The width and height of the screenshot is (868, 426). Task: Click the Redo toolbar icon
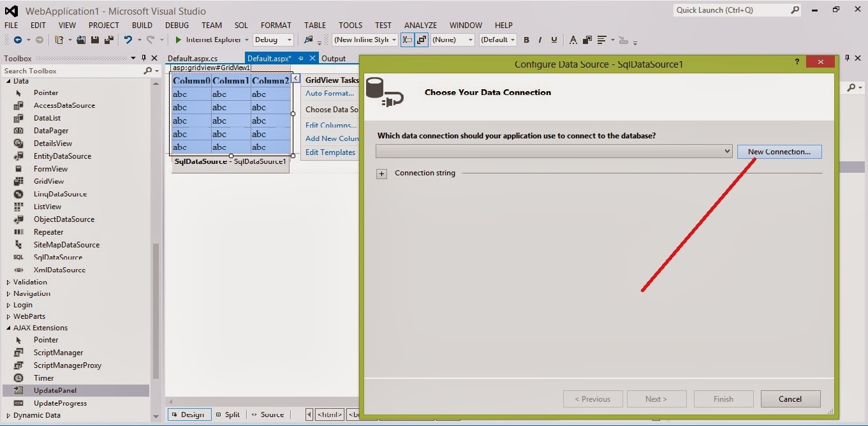coord(151,40)
